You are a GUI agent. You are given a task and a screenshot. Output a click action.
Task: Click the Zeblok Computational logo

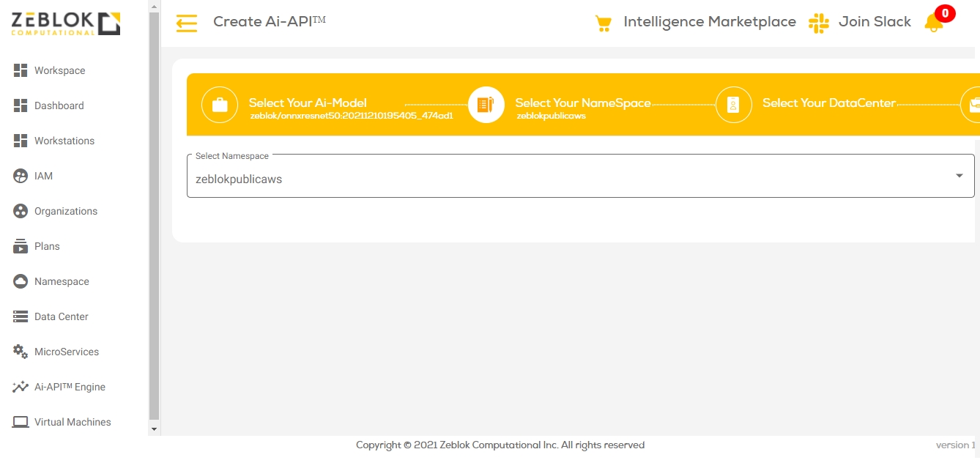66,24
